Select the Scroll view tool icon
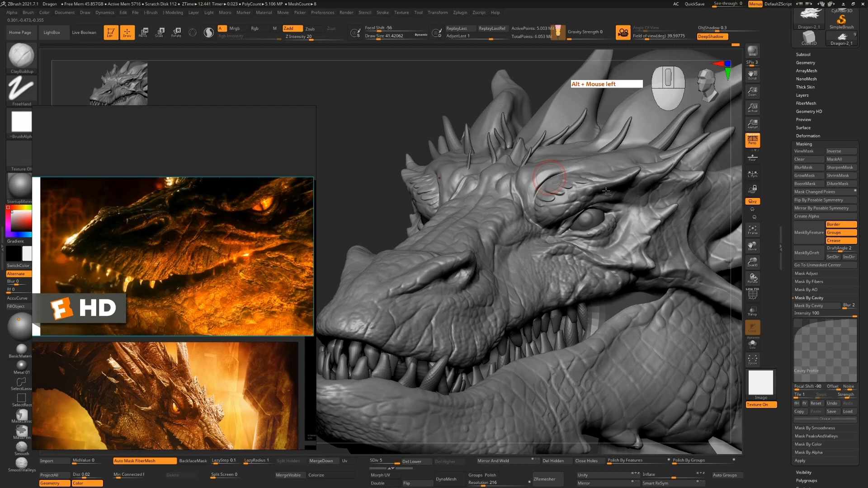 pos(752,75)
